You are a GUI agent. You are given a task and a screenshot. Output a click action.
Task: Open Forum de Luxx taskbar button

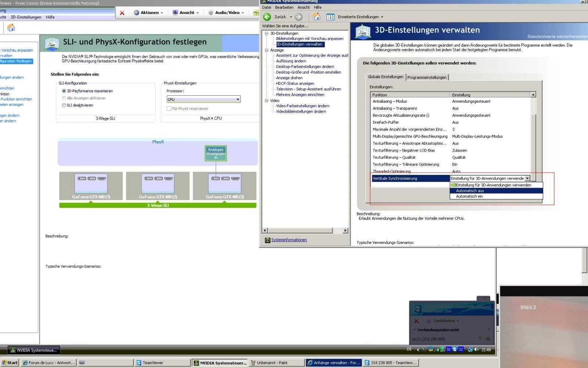(x=49, y=363)
